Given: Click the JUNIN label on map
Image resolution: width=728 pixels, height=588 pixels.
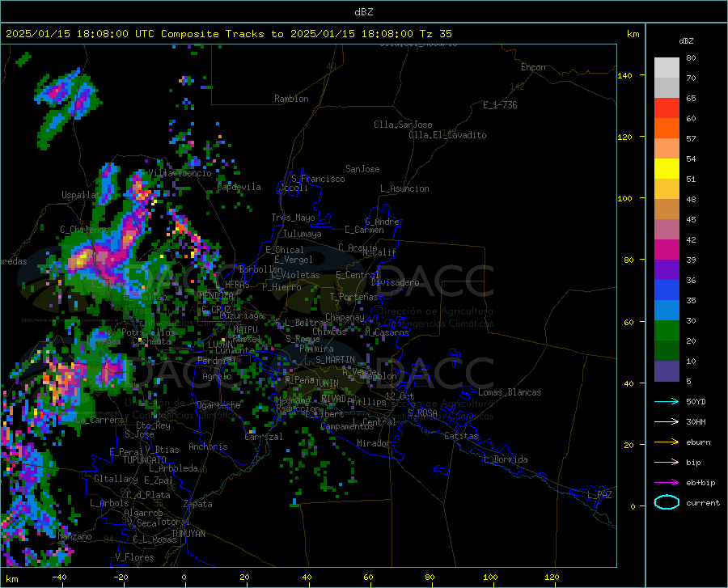Looking at the screenshot, I should (x=327, y=383).
